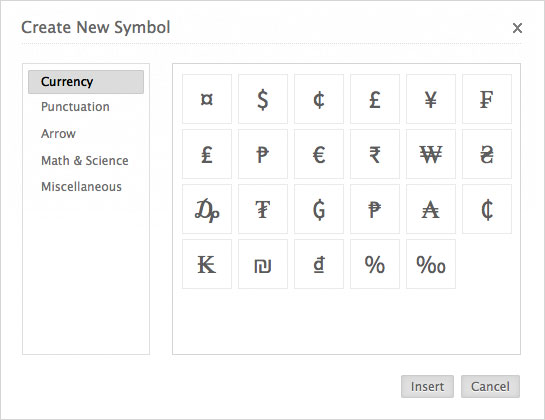This screenshot has height=420, width=545.
Task: Choose the euro currency symbol
Action: (319, 154)
